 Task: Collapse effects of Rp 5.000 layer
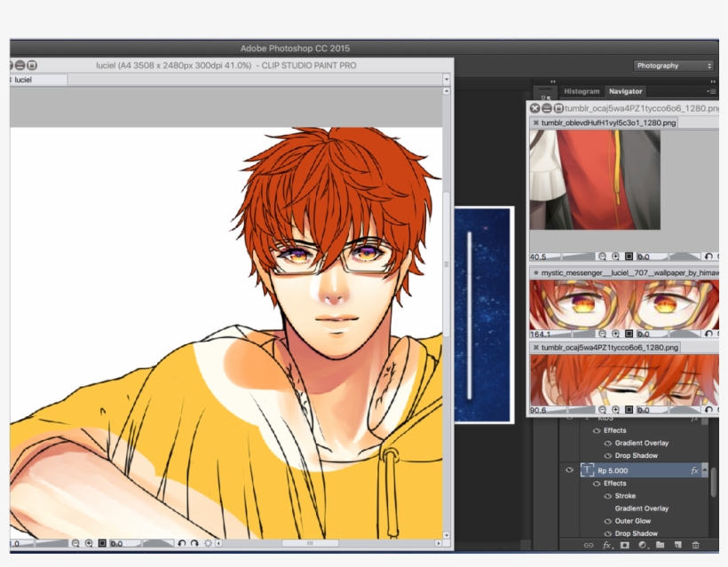pos(705,470)
